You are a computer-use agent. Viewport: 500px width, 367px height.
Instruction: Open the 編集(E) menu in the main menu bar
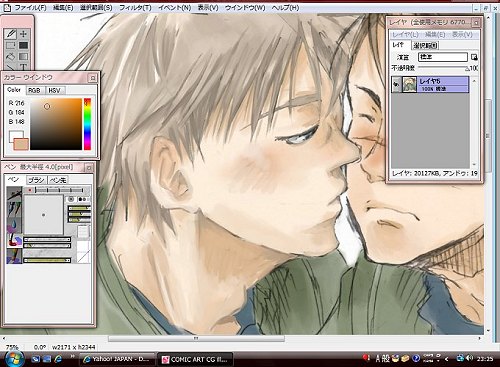click(63, 7)
